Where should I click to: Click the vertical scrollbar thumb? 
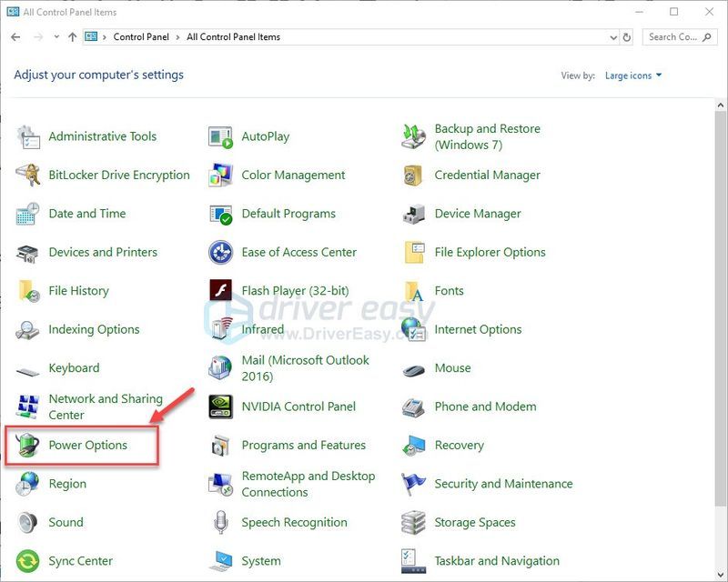point(720,308)
